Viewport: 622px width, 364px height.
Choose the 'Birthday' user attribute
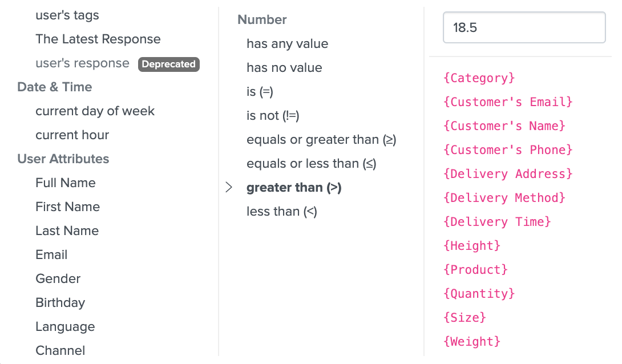60,303
